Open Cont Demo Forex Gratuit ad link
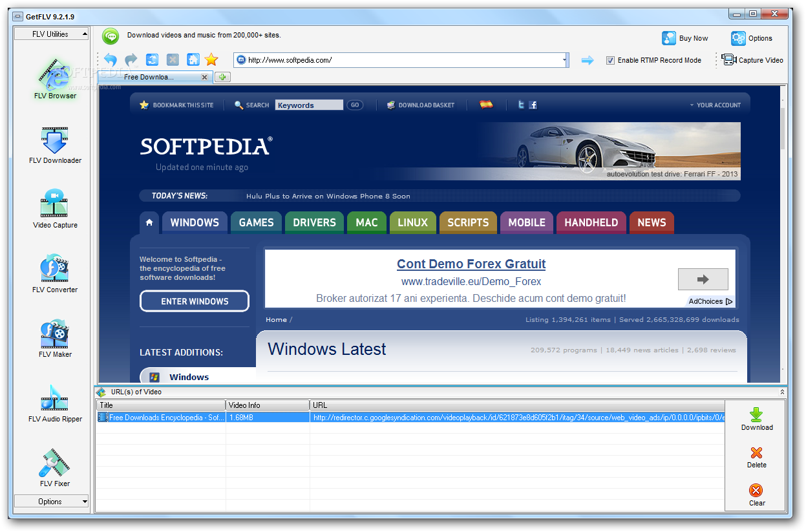This screenshot has height=532, width=806. [471, 264]
